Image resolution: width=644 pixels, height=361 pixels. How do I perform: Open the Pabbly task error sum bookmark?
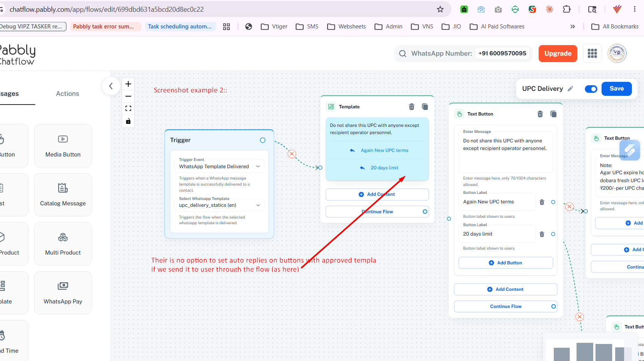tap(105, 27)
